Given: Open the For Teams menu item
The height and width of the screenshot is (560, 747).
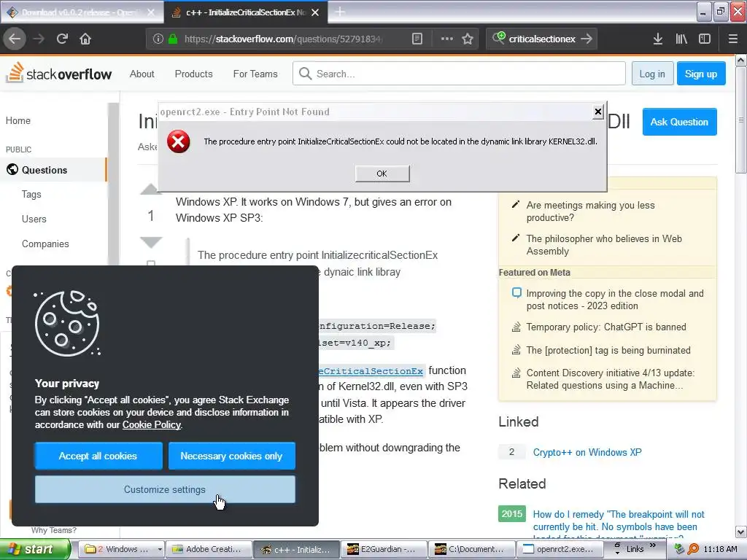Looking at the screenshot, I should [255, 74].
